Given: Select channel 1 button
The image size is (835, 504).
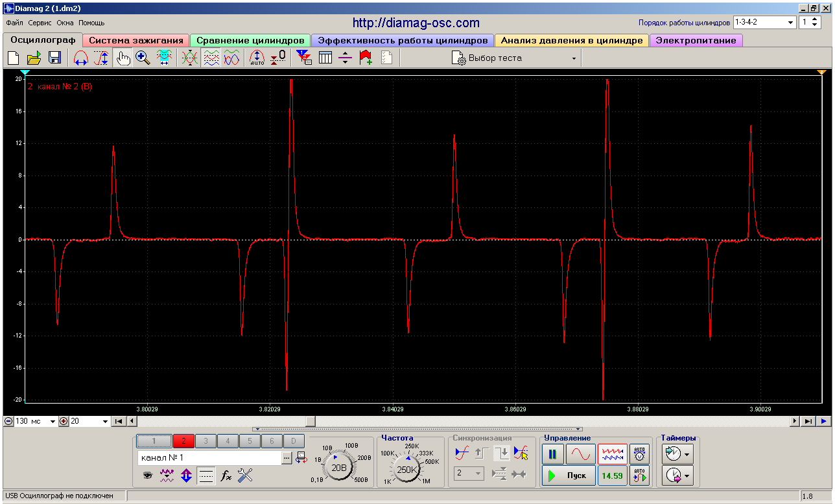Looking at the screenshot, I should (x=154, y=441).
